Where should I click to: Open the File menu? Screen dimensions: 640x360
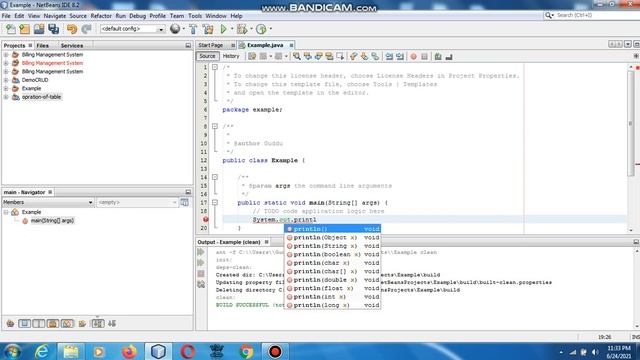[x=6, y=16]
